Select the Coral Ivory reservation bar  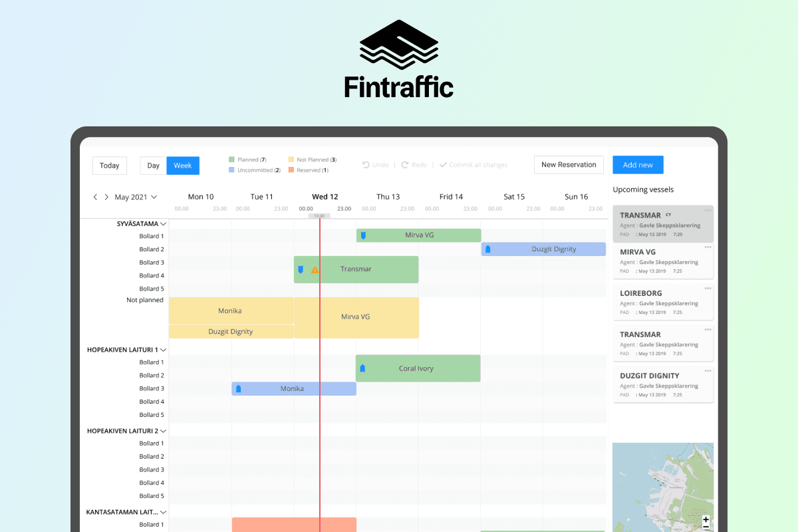[418, 368]
